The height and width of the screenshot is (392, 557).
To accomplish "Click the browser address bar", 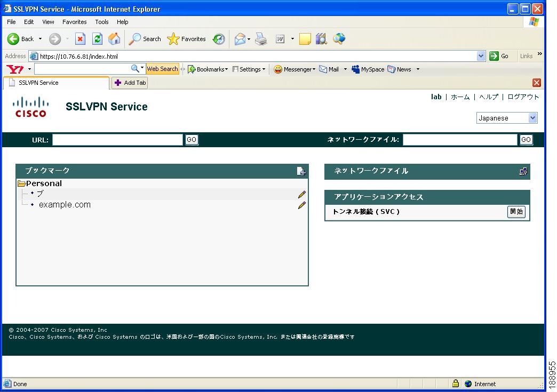I will (x=253, y=56).
